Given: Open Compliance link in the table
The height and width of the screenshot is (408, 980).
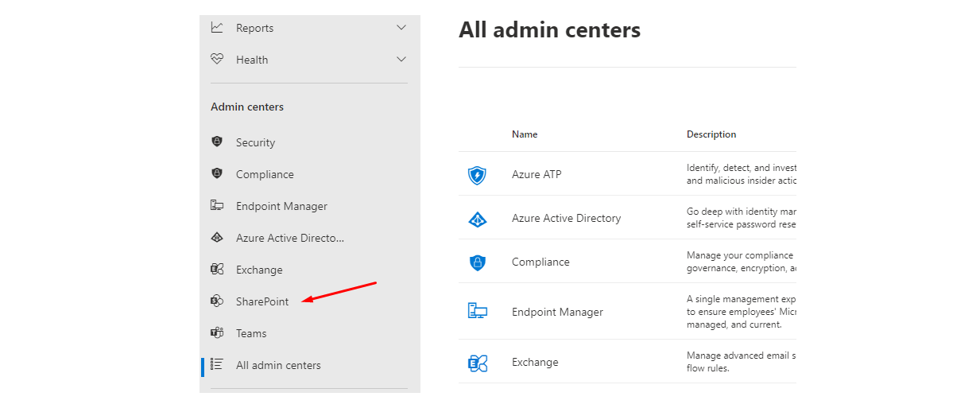Looking at the screenshot, I should point(540,262).
